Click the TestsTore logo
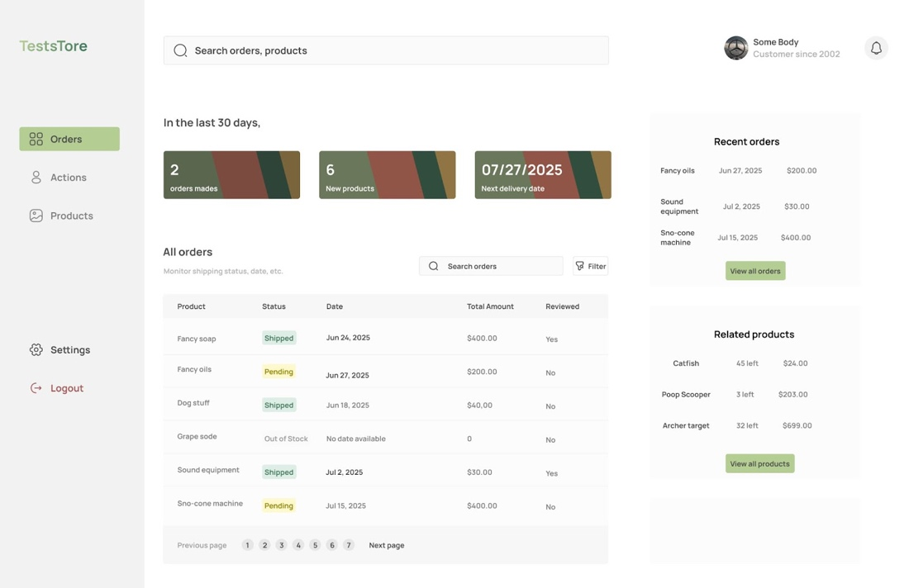The image size is (909, 588). click(x=53, y=45)
